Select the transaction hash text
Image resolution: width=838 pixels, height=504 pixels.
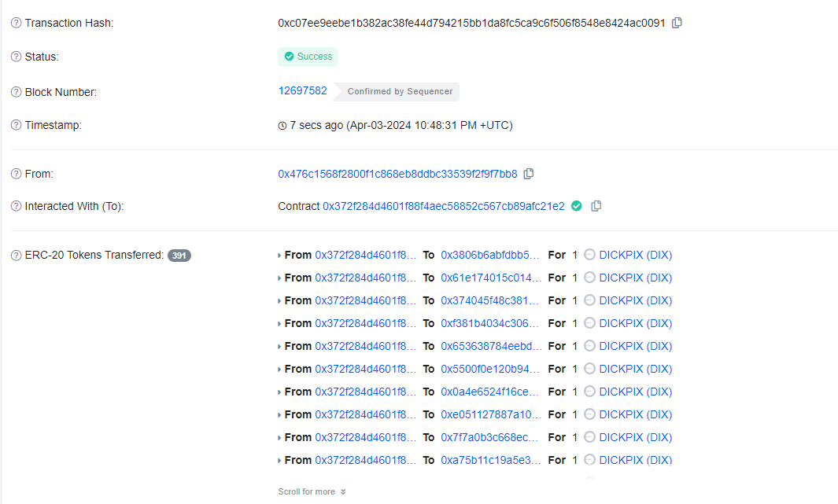click(x=471, y=23)
